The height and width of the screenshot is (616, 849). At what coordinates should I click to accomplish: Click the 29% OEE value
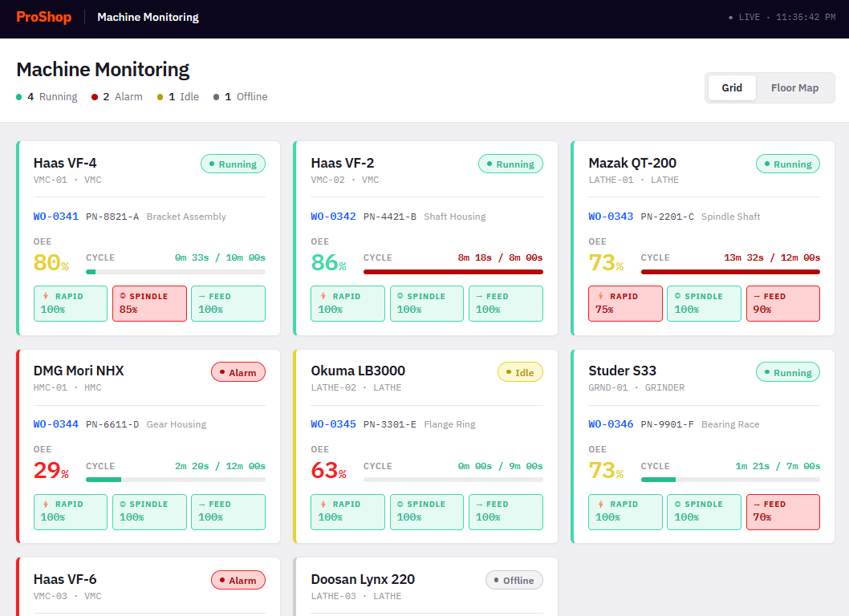tap(51, 470)
